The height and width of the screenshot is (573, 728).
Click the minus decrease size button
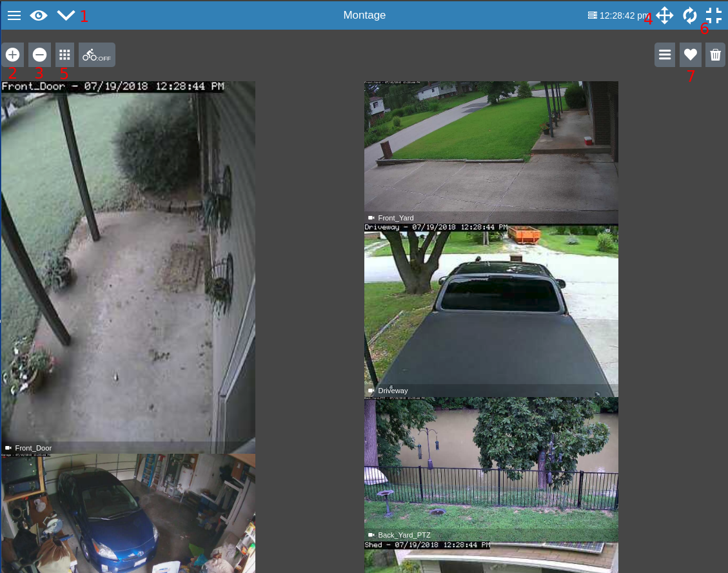(39, 55)
